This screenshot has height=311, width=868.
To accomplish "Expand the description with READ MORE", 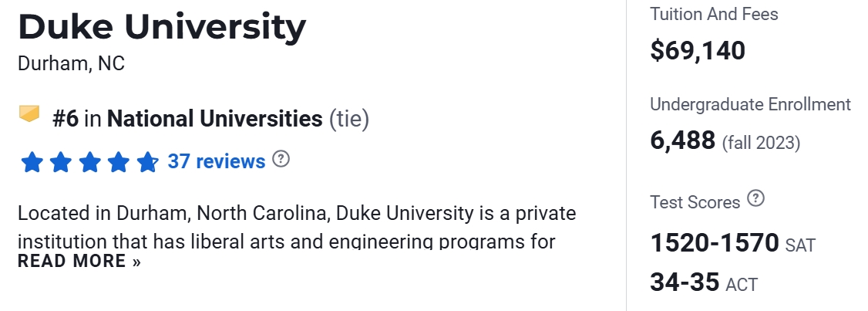I will [79, 261].
